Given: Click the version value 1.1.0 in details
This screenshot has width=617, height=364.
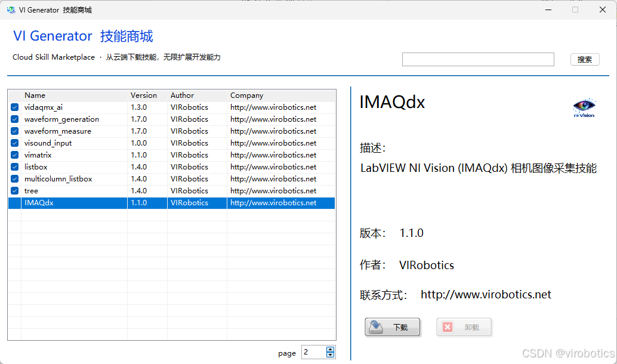Looking at the screenshot, I should [411, 233].
